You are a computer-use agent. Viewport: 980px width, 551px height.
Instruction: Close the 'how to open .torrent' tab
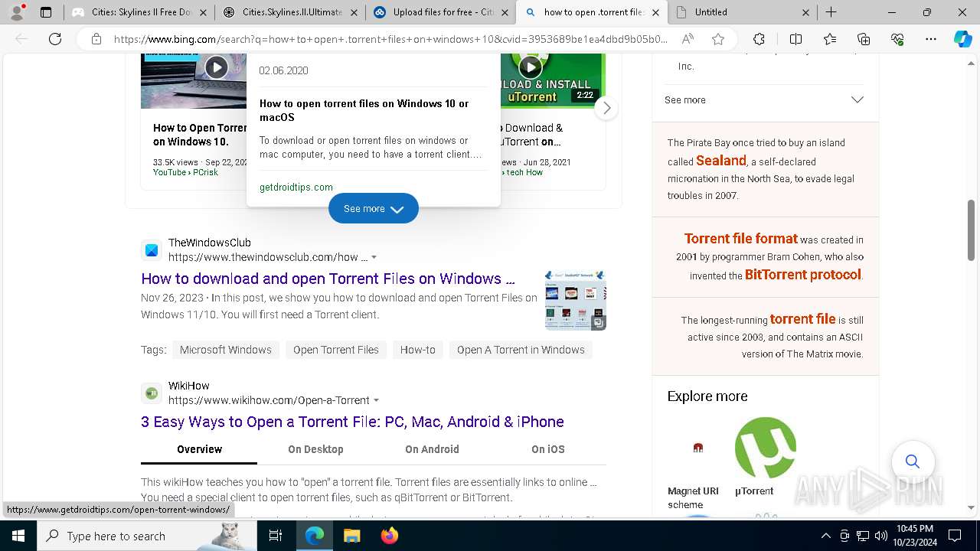tap(655, 12)
